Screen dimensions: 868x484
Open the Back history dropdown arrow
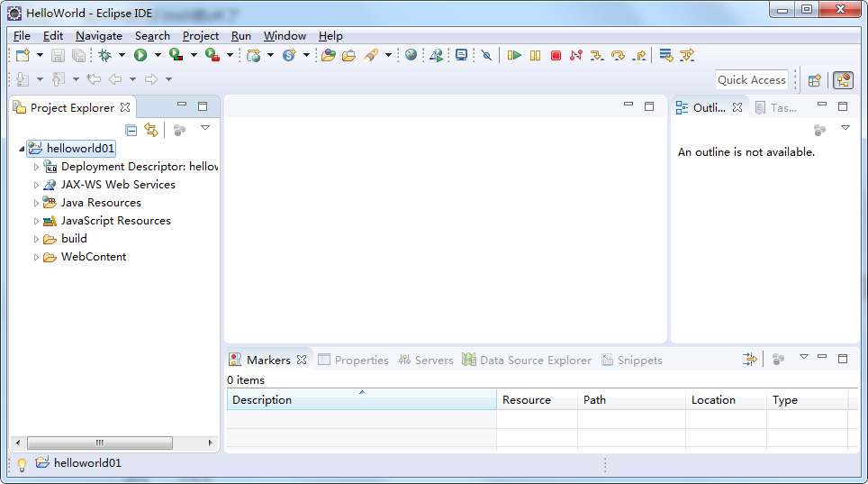coord(133,79)
